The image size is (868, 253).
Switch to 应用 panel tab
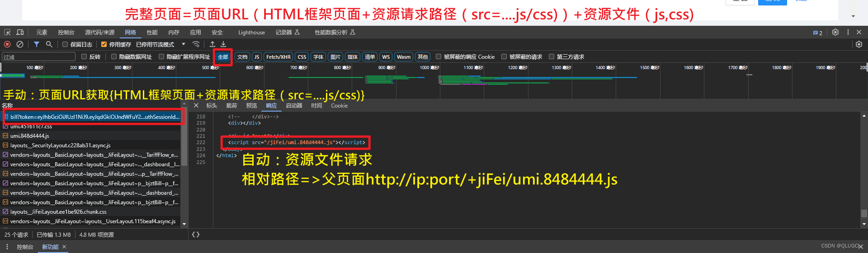(x=195, y=33)
